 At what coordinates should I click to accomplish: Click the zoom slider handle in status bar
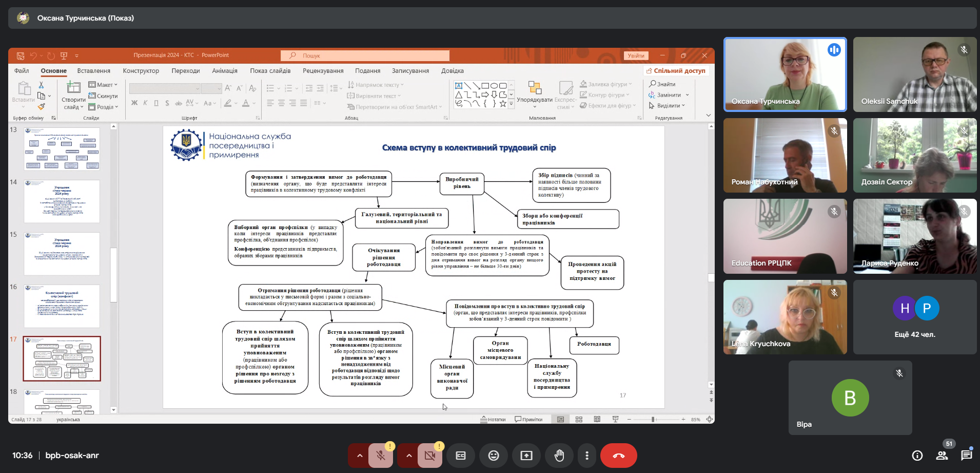(653, 420)
